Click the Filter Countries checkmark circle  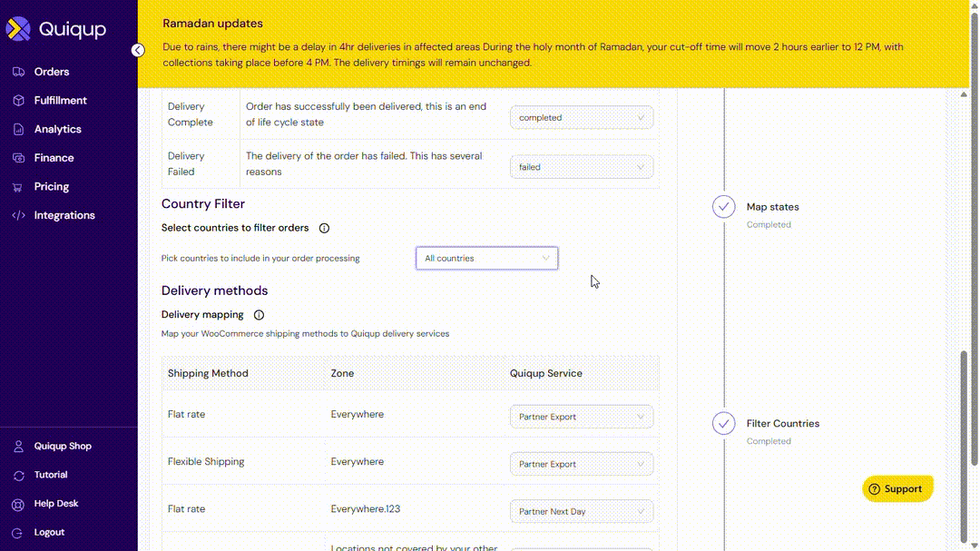tap(724, 423)
